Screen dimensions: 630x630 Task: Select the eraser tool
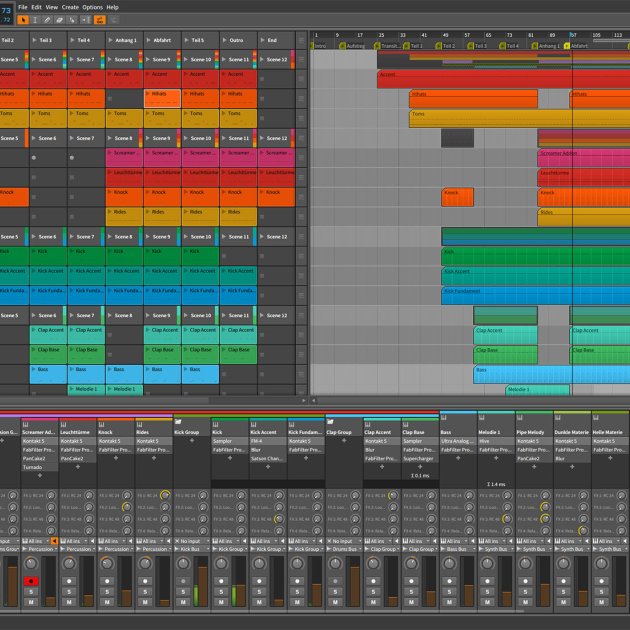point(61,19)
